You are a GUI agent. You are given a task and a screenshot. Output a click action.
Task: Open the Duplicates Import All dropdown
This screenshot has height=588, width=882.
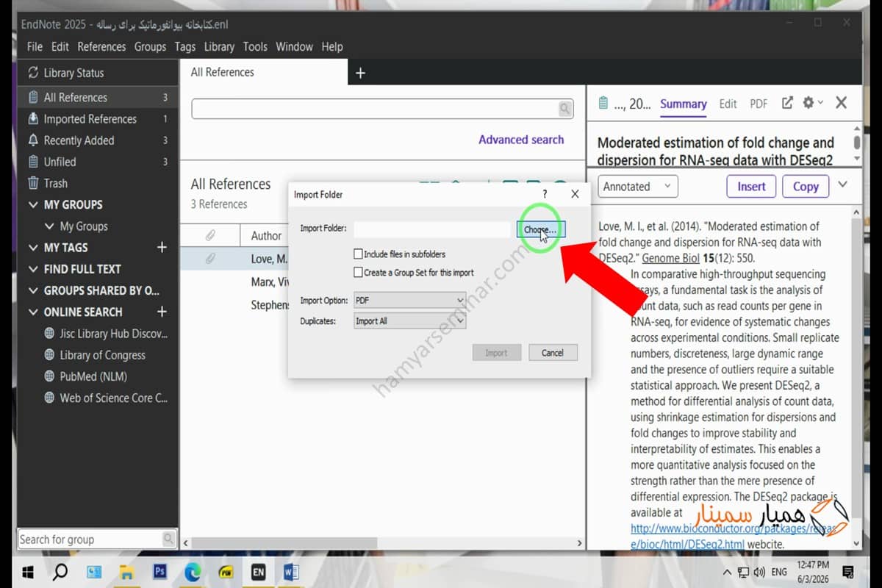(409, 321)
